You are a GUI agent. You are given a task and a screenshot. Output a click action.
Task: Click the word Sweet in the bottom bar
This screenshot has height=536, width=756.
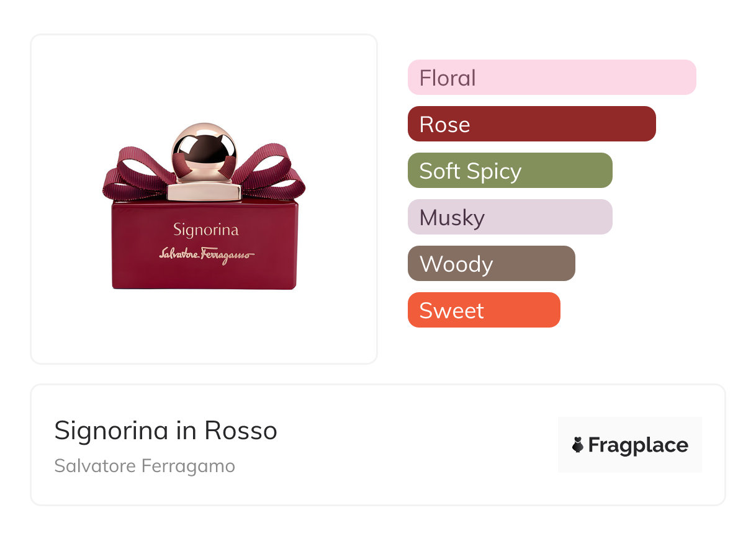coord(451,311)
